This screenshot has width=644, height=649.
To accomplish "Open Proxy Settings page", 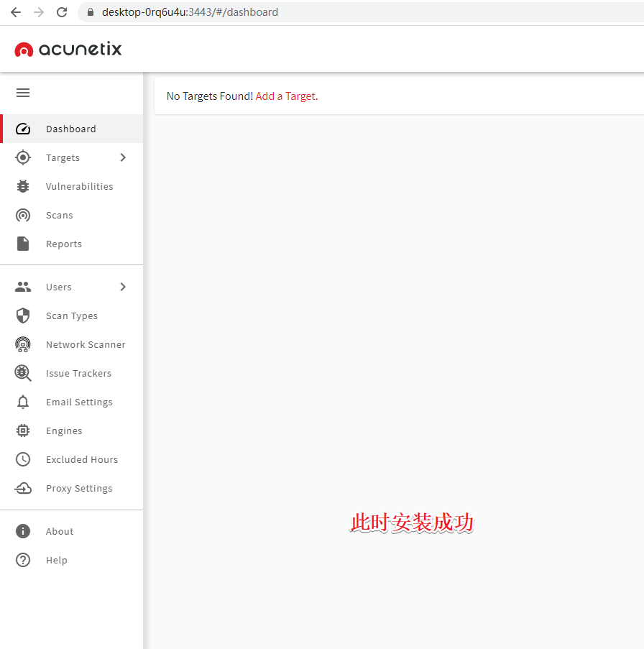I will 72,489.
